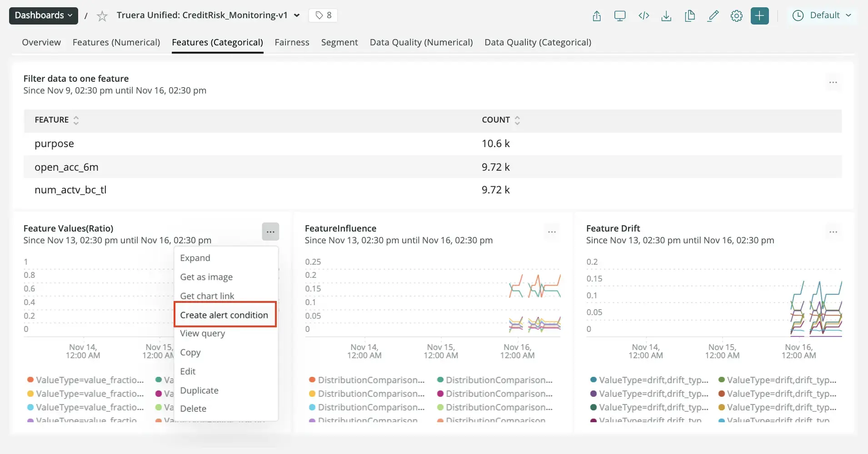
Task: Click the share dashboard icon
Action: (x=597, y=16)
